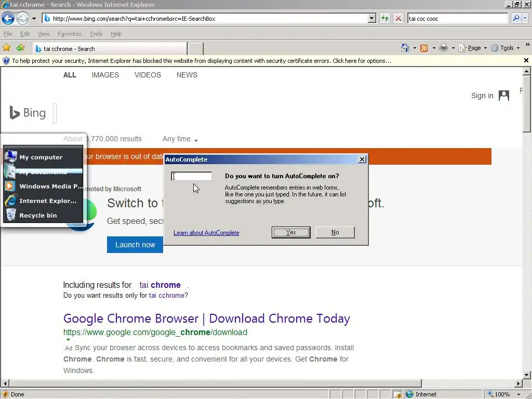Launch Internet Explorer from popup list

(x=43, y=201)
